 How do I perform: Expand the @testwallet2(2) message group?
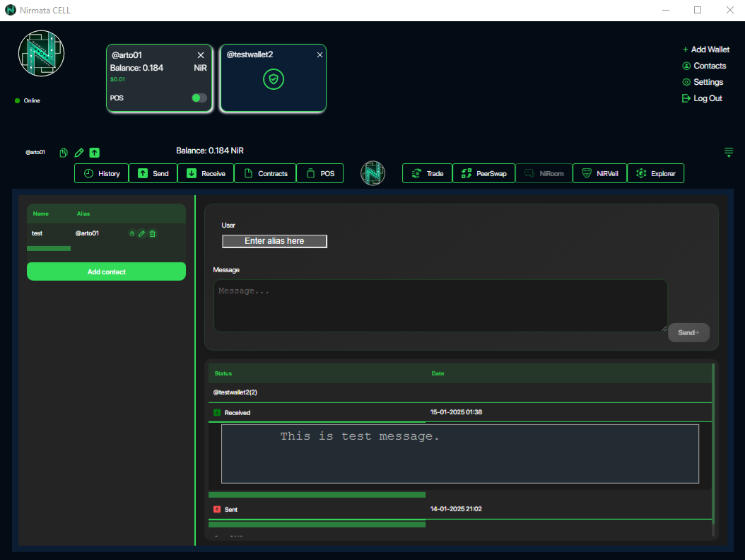click(x=235, y=392)
